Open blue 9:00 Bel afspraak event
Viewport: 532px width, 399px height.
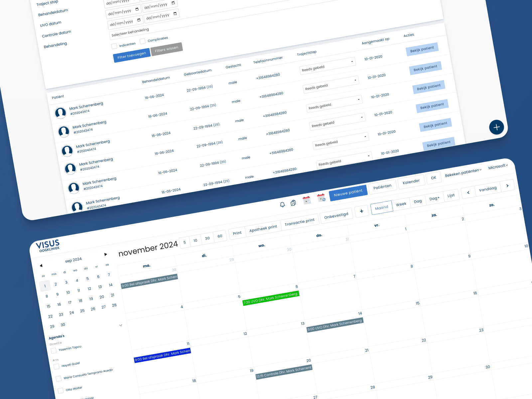pyautogui.click(x=163, y=355)
